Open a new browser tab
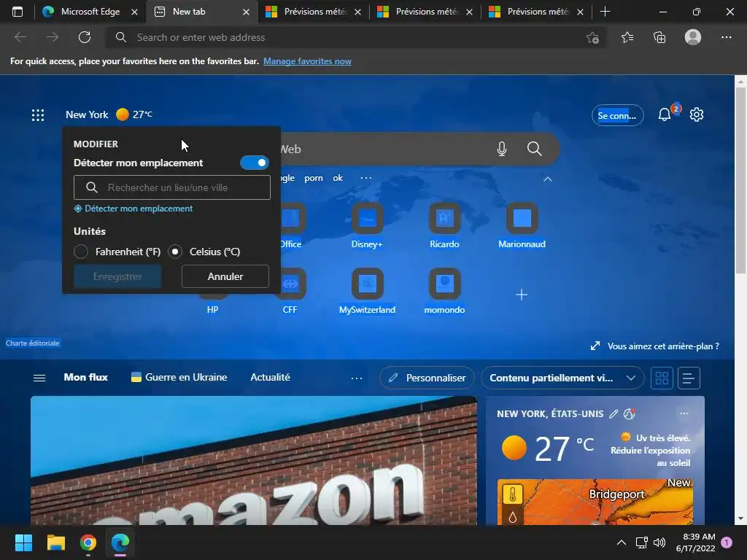747x560 pixels. 605,12
